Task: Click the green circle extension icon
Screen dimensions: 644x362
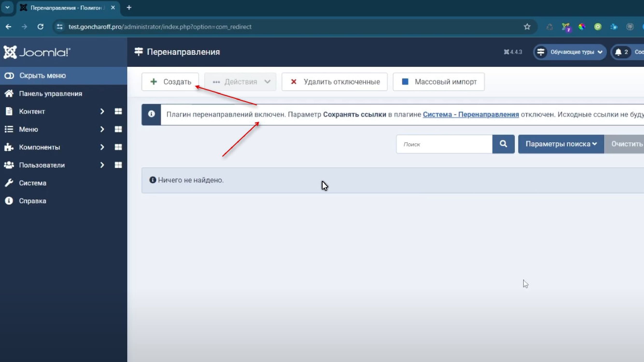Action: [x=598, y=27]
